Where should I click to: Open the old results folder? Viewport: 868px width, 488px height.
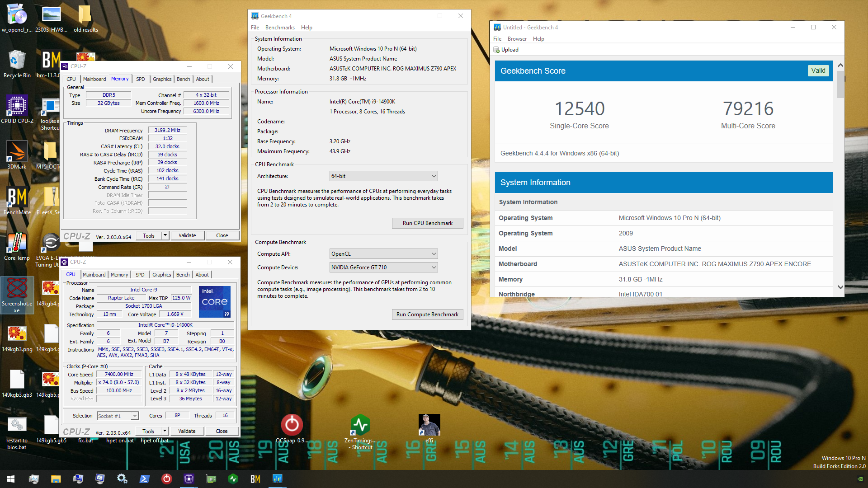pos(85,19)
